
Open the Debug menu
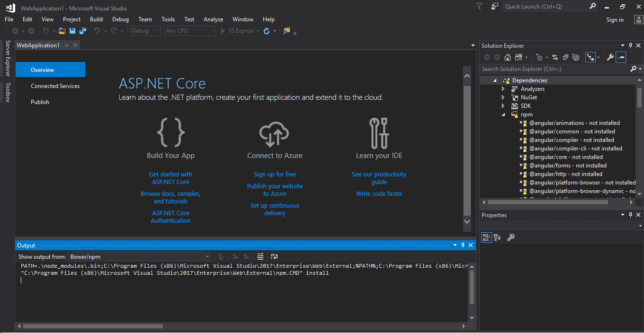(x=120, y=19)
